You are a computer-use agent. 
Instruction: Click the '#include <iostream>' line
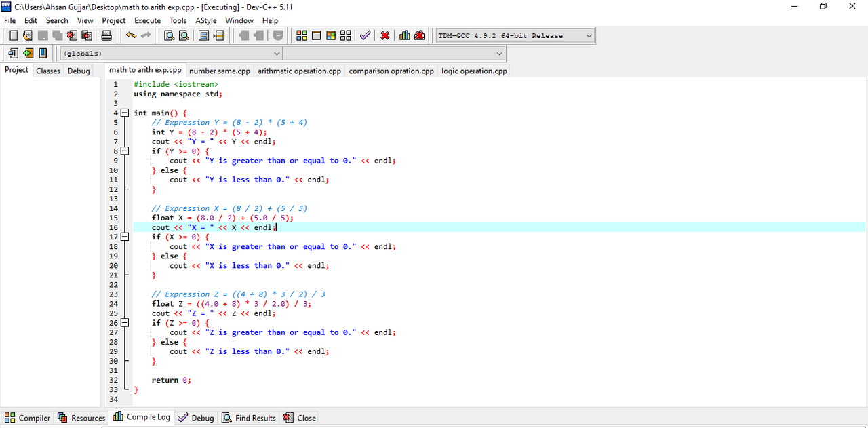(176, 84)
